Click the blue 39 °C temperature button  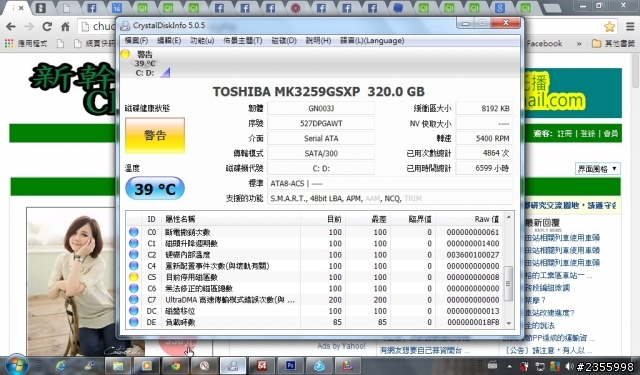[155, 189]
